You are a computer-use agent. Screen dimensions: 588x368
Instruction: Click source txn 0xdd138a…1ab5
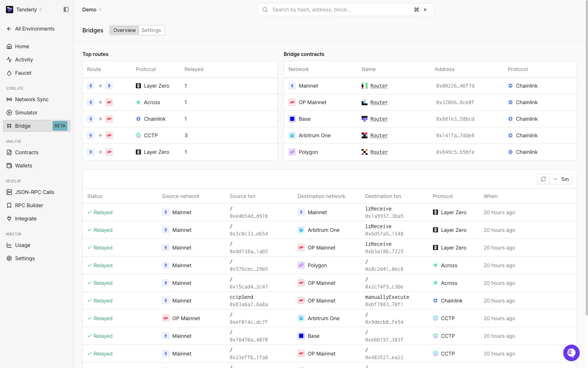(249, 251)
